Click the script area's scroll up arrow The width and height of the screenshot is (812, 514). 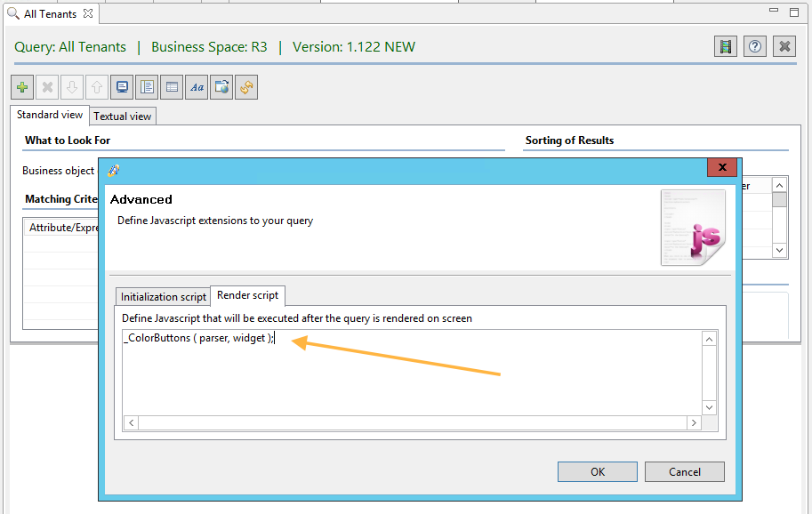coord(710,339)
